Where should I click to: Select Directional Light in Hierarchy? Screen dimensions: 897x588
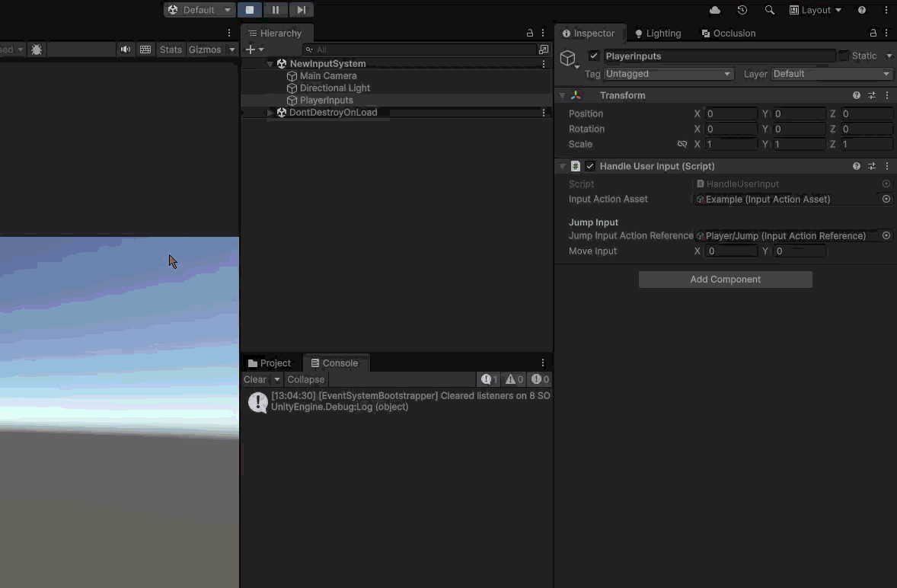tap(334, 88)
